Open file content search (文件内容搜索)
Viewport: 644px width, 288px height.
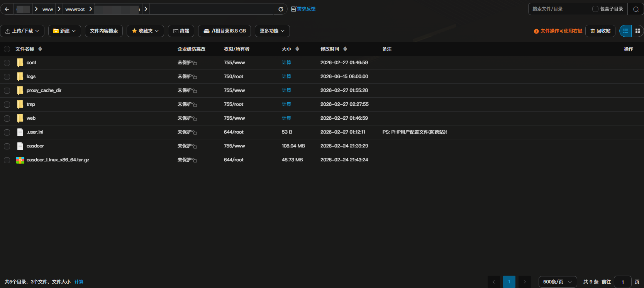click(x=104, y=31)
